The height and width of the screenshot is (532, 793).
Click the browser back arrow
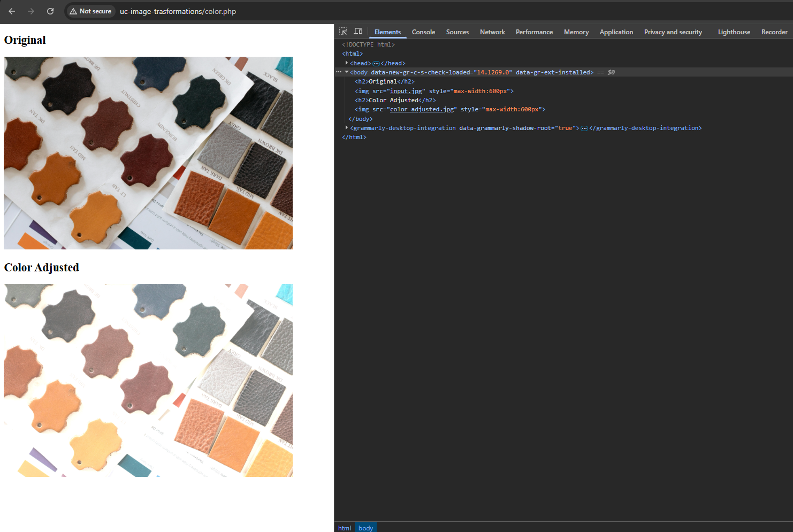(x=11, y=11)
